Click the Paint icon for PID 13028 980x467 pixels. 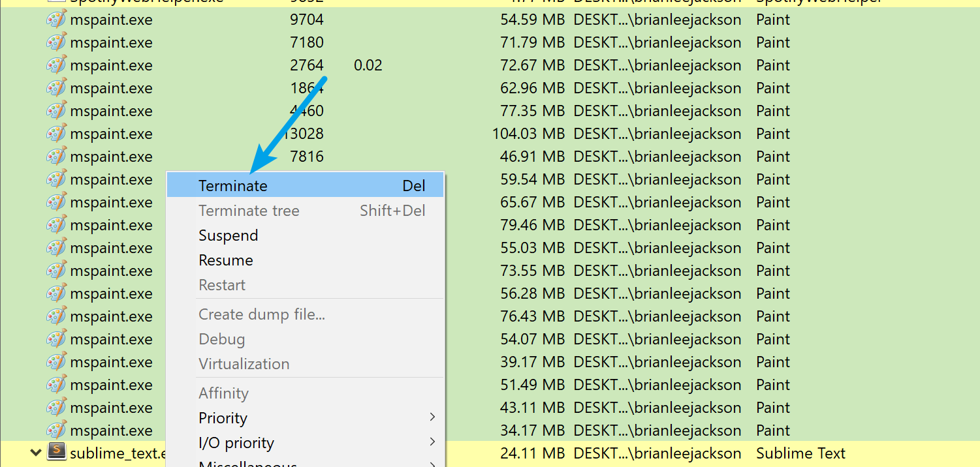pos(57,134)
